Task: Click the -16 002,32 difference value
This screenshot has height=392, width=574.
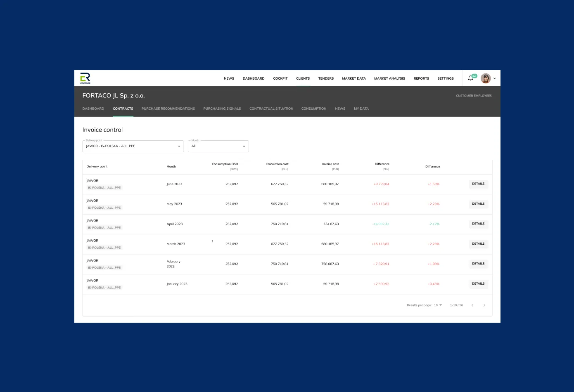Action: 381,224
